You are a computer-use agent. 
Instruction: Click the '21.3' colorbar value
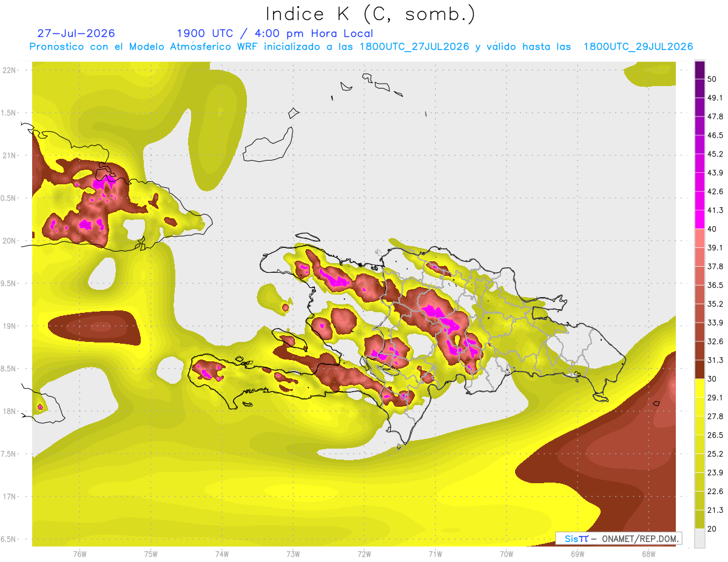click(715, 510)
